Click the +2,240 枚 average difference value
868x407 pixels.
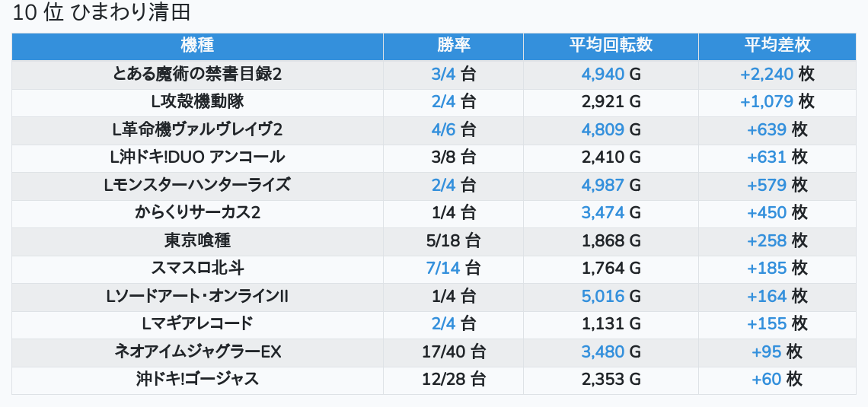777,74
